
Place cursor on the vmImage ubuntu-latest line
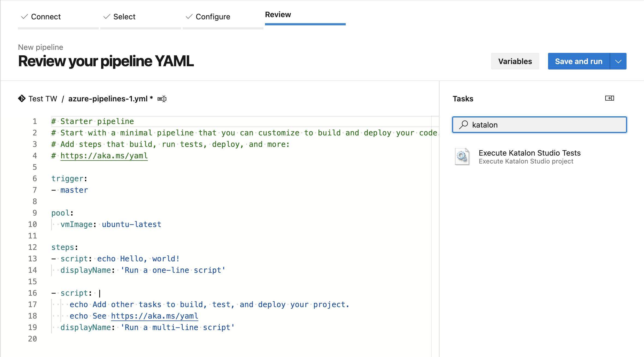click(x=131, y=224)
